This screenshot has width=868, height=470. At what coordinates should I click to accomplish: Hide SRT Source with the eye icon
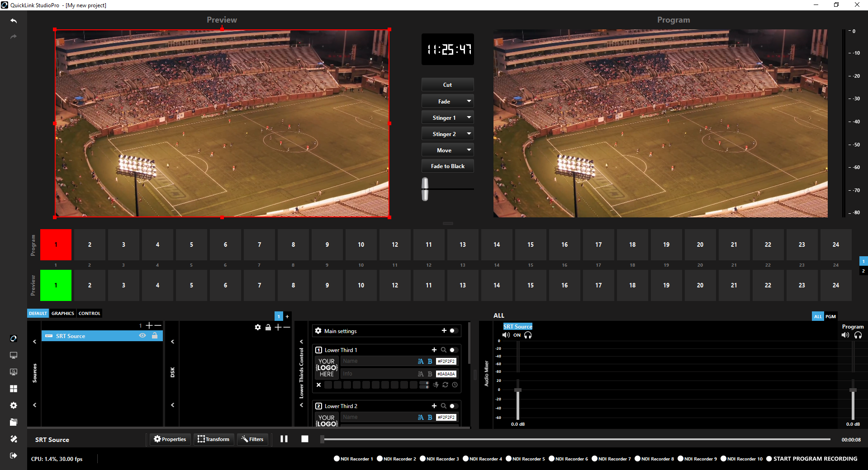point(142,336)
